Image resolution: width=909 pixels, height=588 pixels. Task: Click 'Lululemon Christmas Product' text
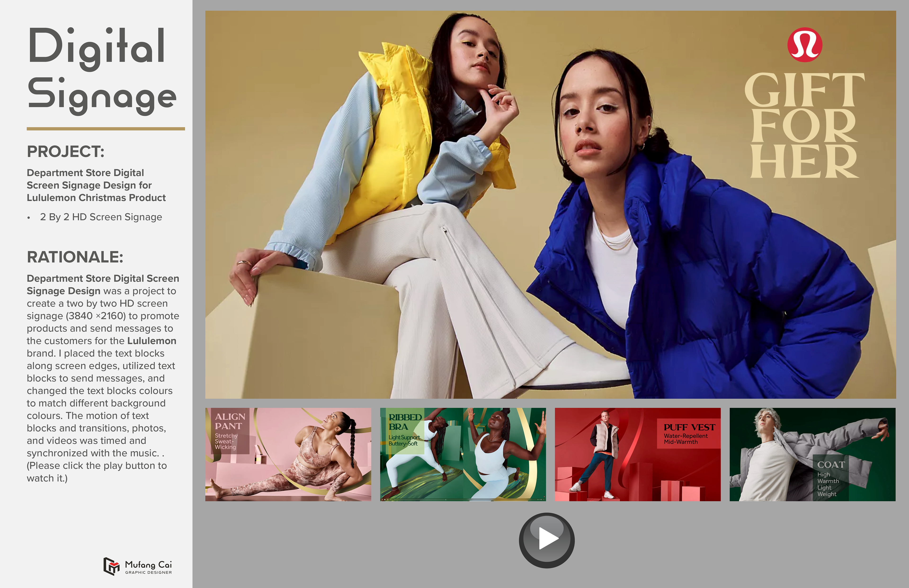(96, 198)
